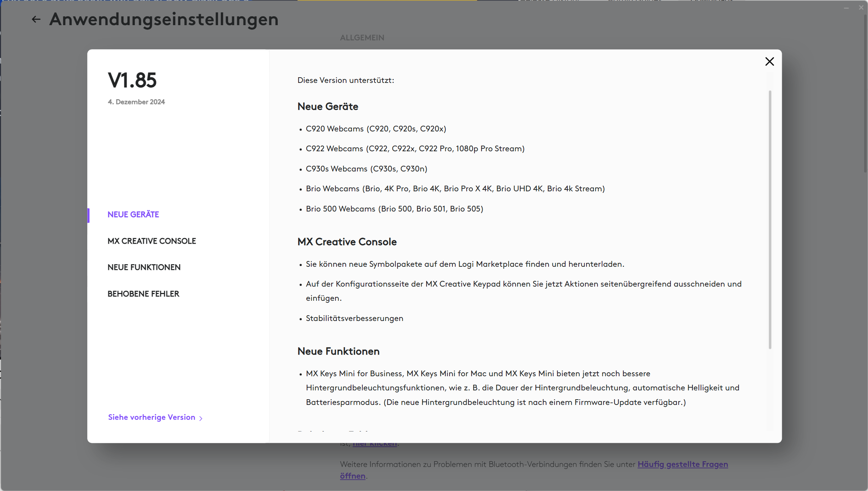The height and width of the screenshot is (491, 868).
Task: Select NEUE GERÄTE in the dialog sidebar
Action: click(133, 214)
